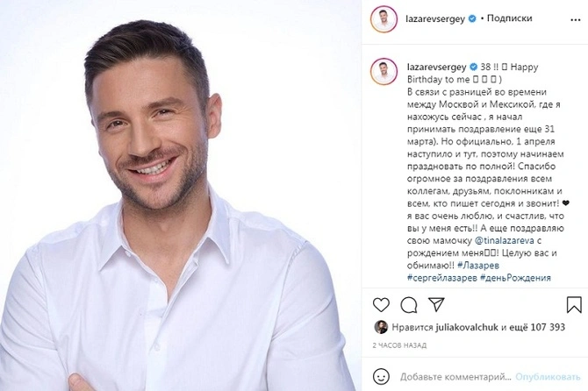Toggle the Подписки following status
Viewport: 588px width, 391px height.
(509, 18)
